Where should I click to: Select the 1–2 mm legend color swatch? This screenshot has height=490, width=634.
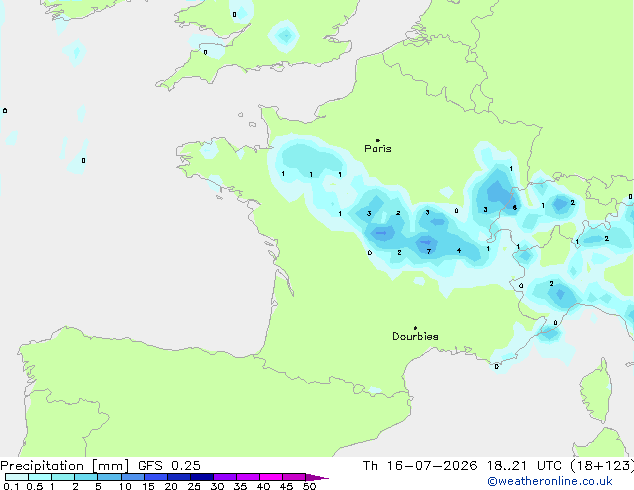click(63, 477)
